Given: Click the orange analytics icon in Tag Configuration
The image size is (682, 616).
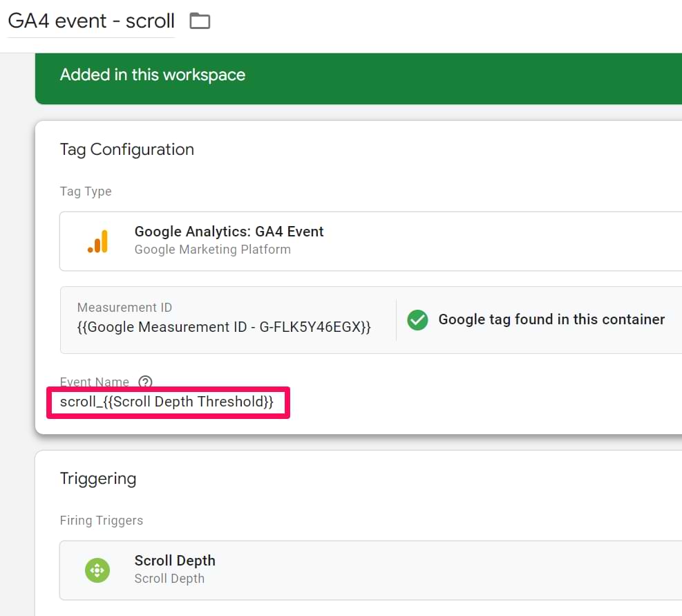Looking at the screenshot, I should [x=98, y=241].
